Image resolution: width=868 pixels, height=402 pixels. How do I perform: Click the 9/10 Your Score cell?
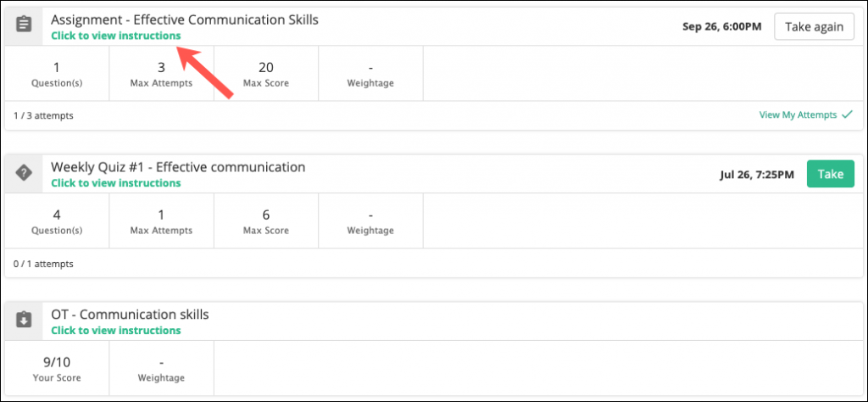tap(57, 369)
